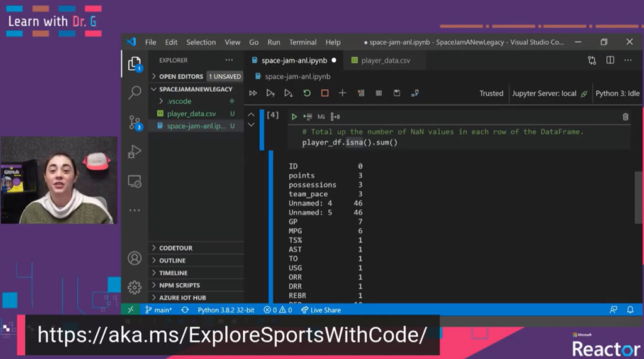
Task: Toggle the cell to Markdown
Action: click(321, 116)
